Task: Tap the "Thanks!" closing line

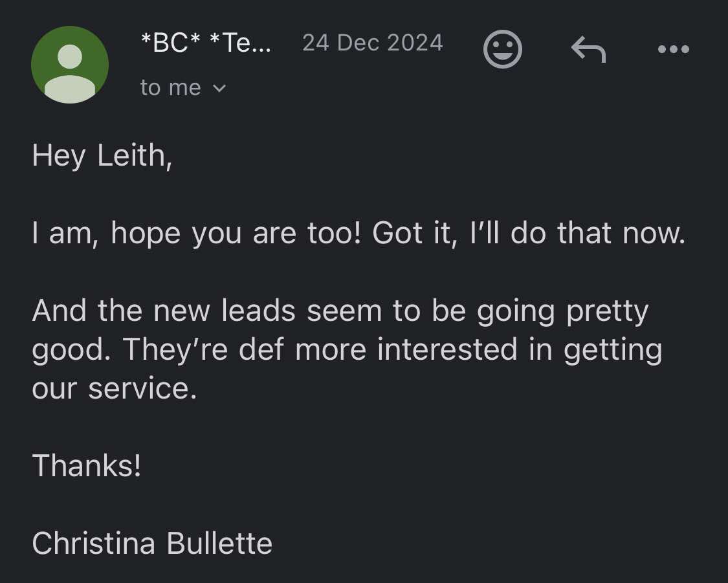Action: (x=87, y=465)
